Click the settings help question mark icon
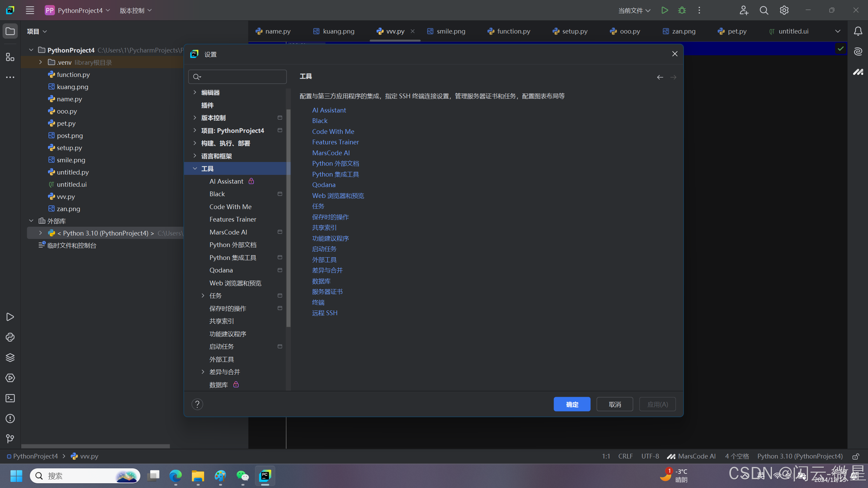 [197, 404]
